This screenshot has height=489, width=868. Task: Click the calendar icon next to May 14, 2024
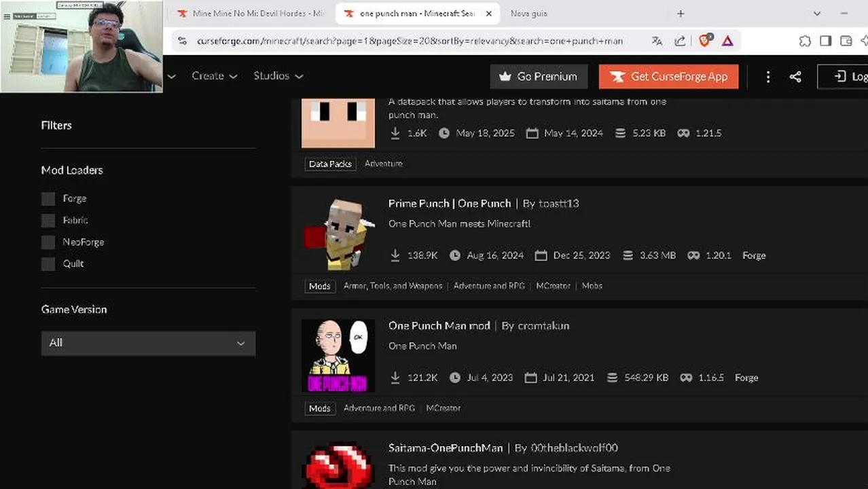(x=532, y=133)
